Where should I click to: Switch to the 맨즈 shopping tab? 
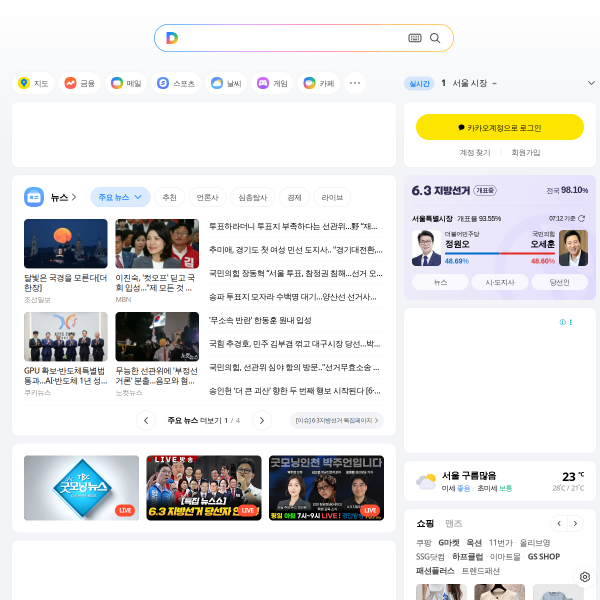click(x=454, y=523)
